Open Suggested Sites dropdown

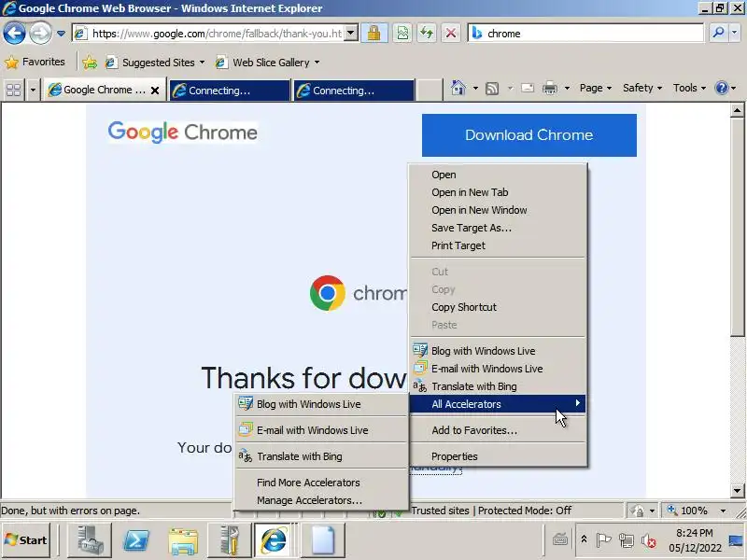click(x=155, y=63)
